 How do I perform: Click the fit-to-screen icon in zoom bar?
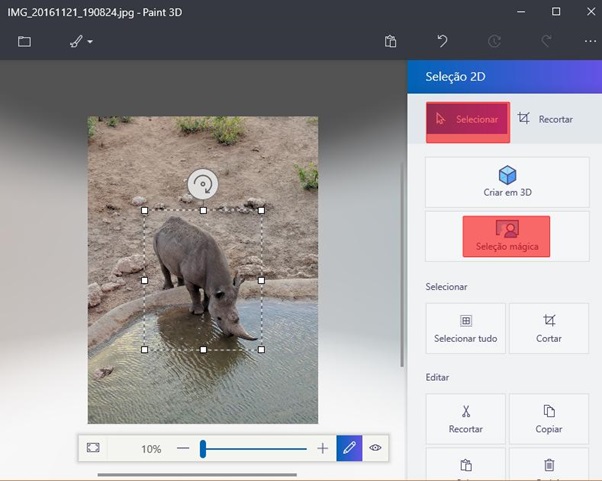(x=93, y=448)
